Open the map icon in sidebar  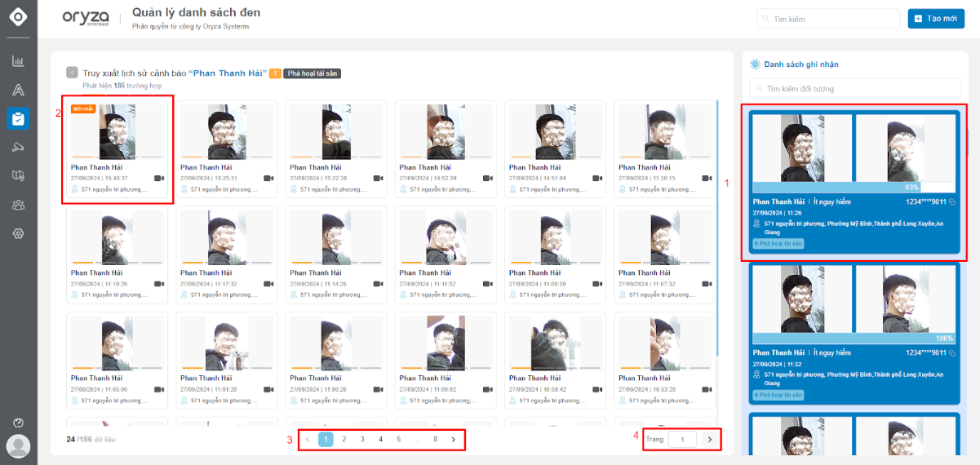click(18, 175)
